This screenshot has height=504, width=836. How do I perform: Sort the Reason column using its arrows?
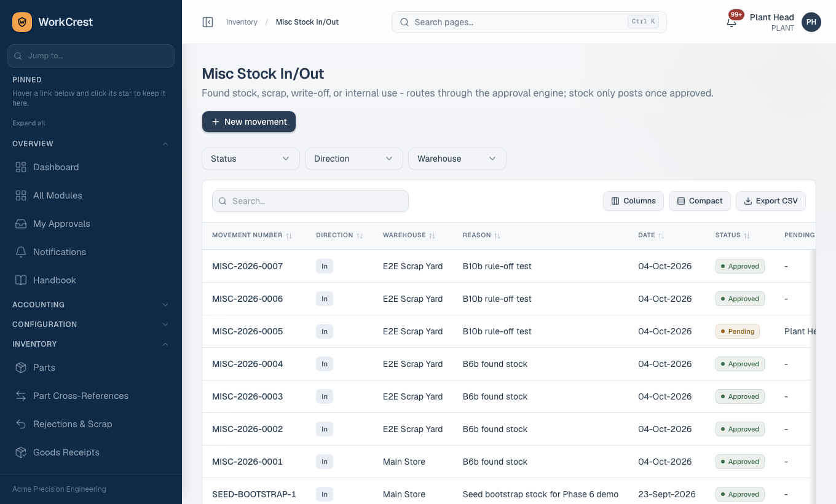point(497,235)
